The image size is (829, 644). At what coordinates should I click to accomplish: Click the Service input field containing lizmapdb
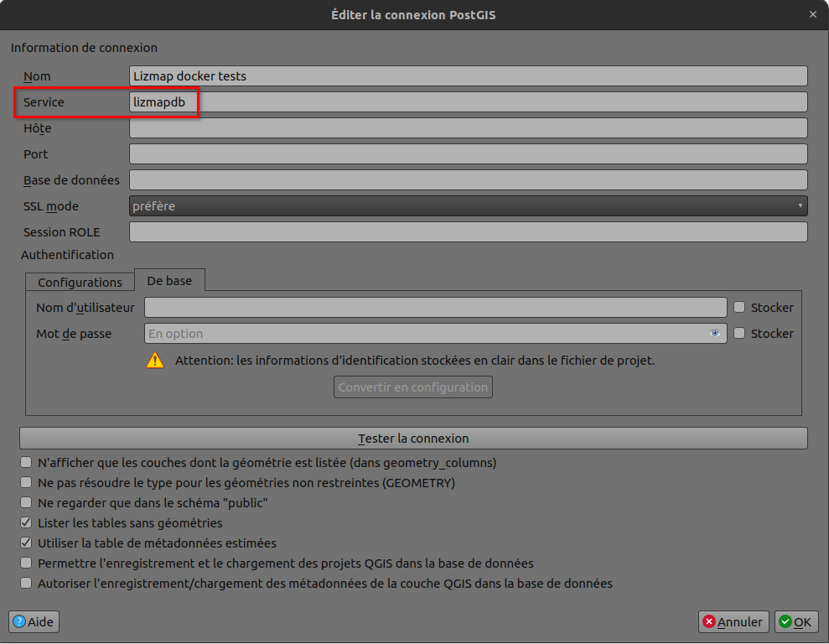(x=468, y=102)
